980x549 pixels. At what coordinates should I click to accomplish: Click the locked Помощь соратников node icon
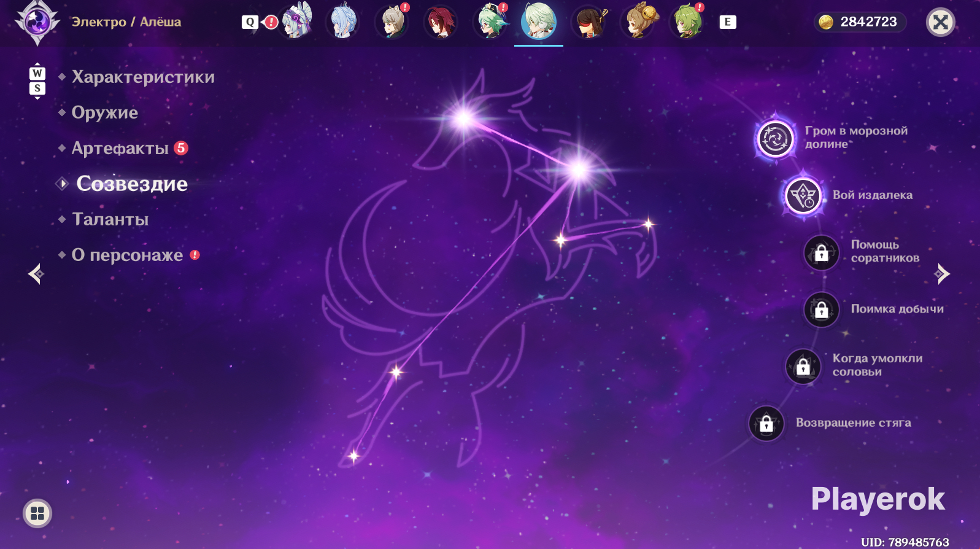[x=822, y=252]
